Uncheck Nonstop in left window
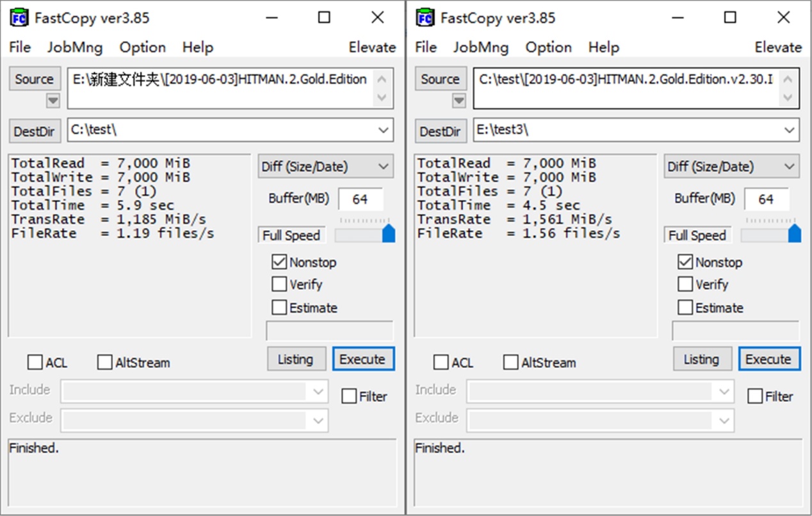The height and width of the screenshot is (516, 812). (279, 262)
